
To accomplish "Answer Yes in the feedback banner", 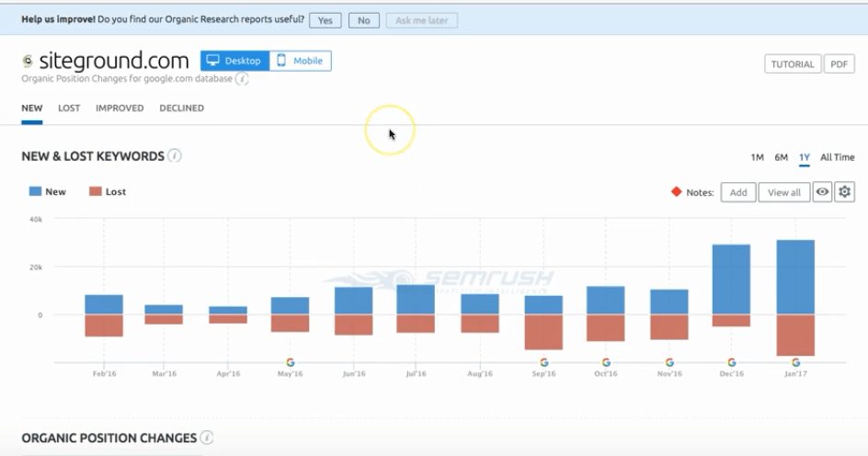I will pyautogui.click(x=325, y=20).
